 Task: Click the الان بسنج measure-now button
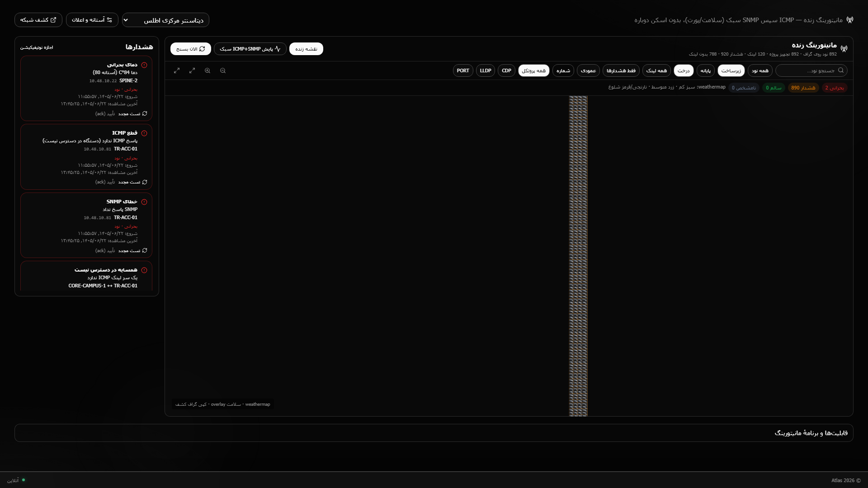191,49
